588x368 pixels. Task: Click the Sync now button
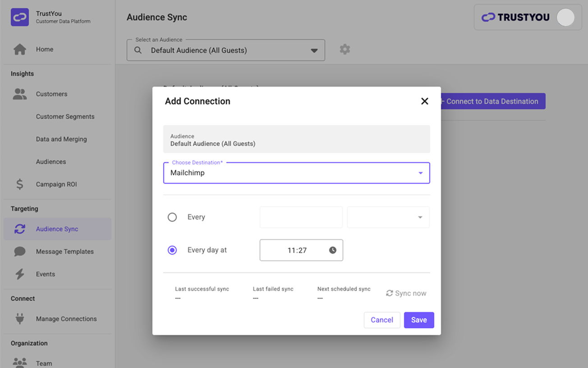pyautogui.click(x=406, y=293)
